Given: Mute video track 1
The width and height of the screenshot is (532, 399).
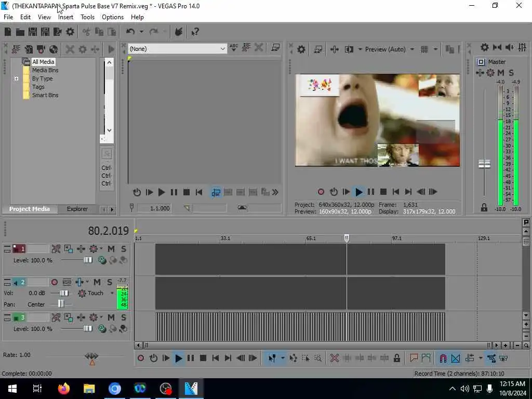Looking at the screenshot, I should pos(111,249).
